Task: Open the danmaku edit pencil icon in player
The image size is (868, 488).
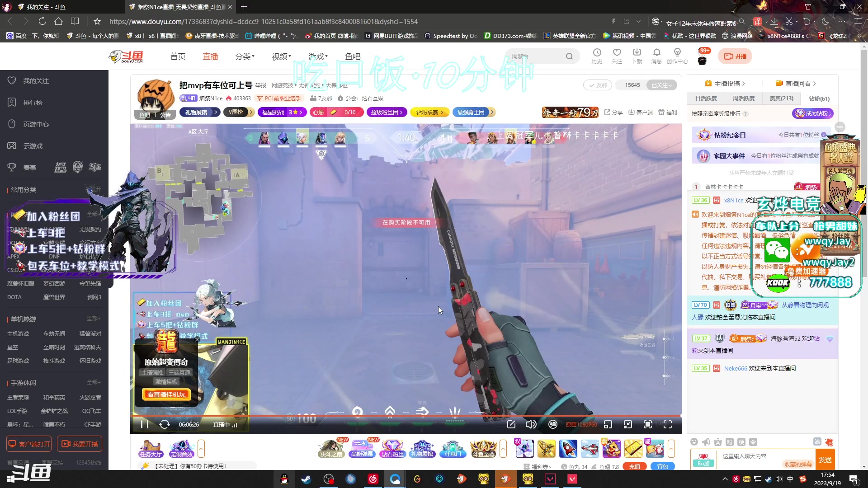Action: click(x=511, y=424)
